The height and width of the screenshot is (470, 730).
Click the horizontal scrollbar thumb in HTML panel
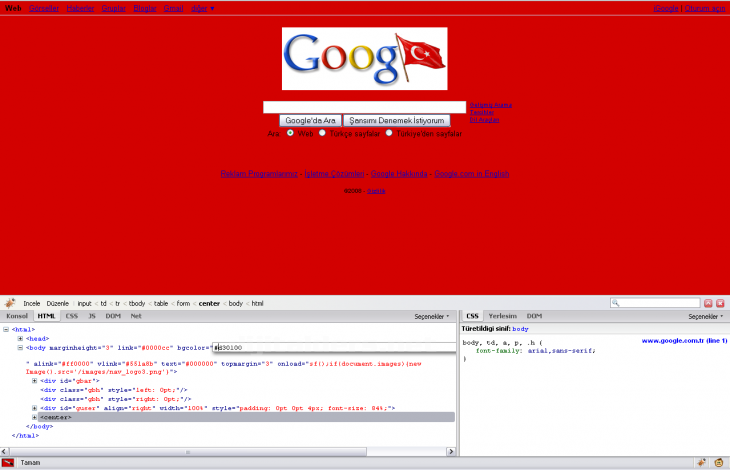point(188,452)
